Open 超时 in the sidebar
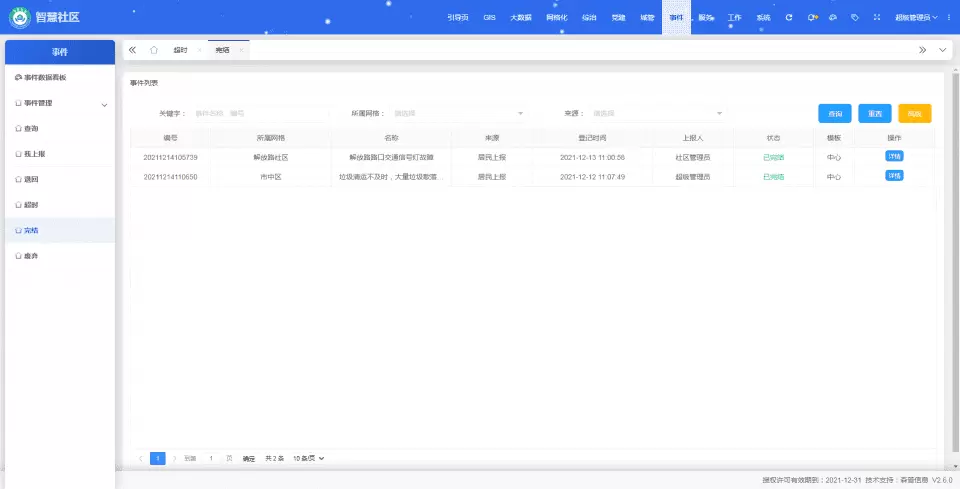Screen dimensions: 960x489 [60, 205]
